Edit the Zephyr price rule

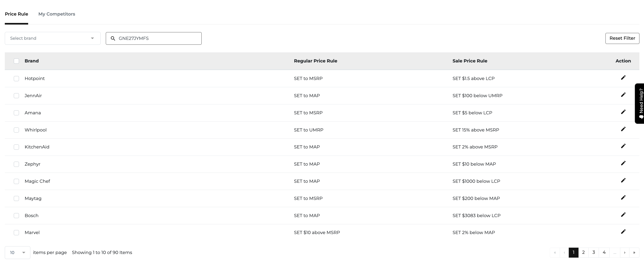click(x=623, y=163)
